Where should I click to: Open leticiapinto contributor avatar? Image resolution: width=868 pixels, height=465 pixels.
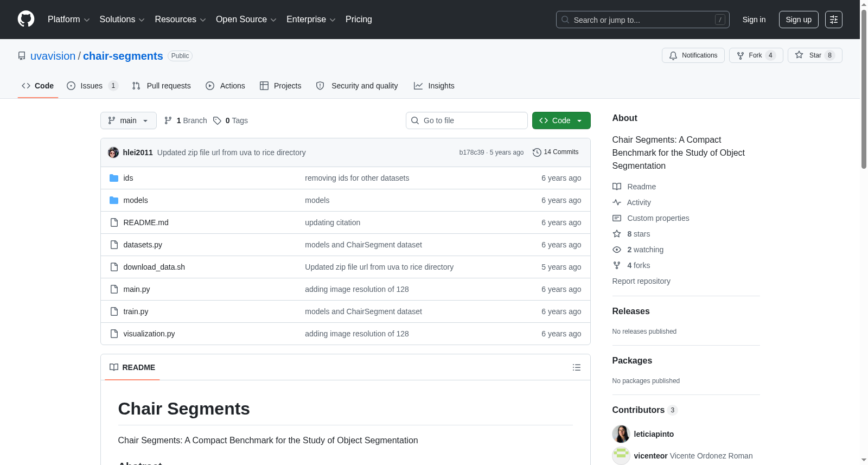621,434
